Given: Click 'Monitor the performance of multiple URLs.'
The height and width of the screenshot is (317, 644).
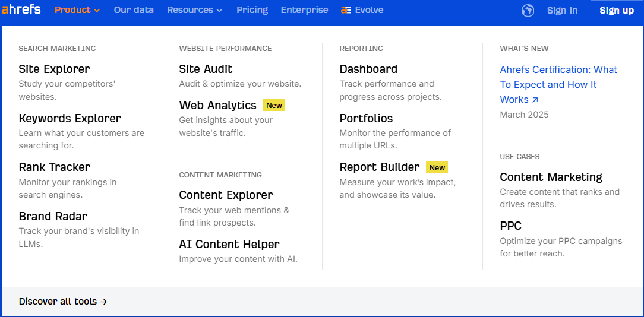Looking at the screenshot, I should pos(395,139).
